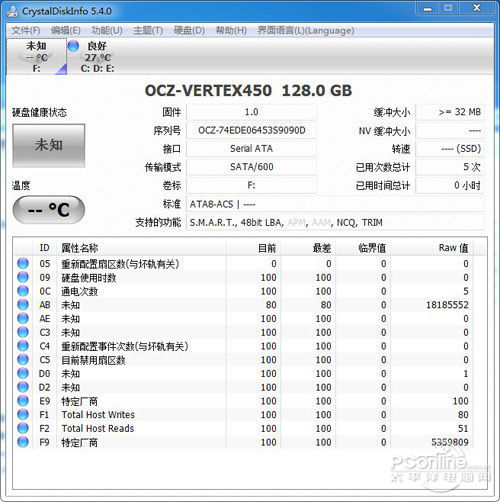The width and height of the screenshot is (500, 502).
Task: Click status circle for attribute 09
Action: pyautogui.click(x=23, y=277)
